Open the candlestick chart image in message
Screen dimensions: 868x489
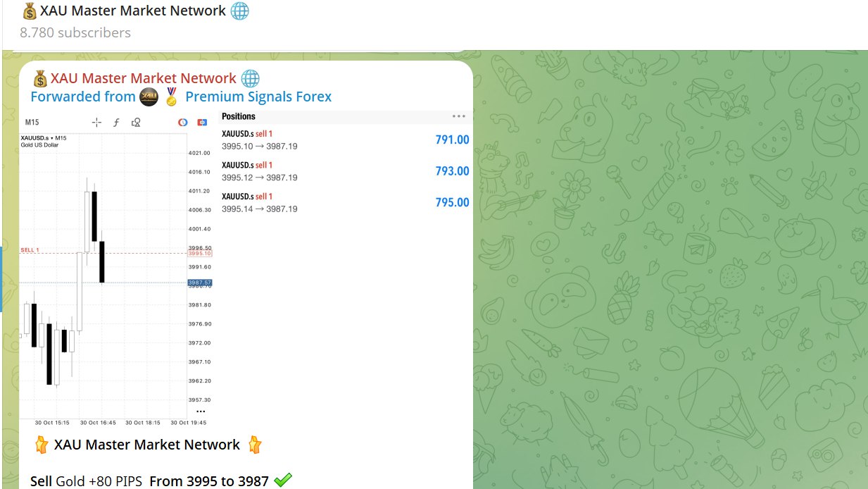[117, 269]
